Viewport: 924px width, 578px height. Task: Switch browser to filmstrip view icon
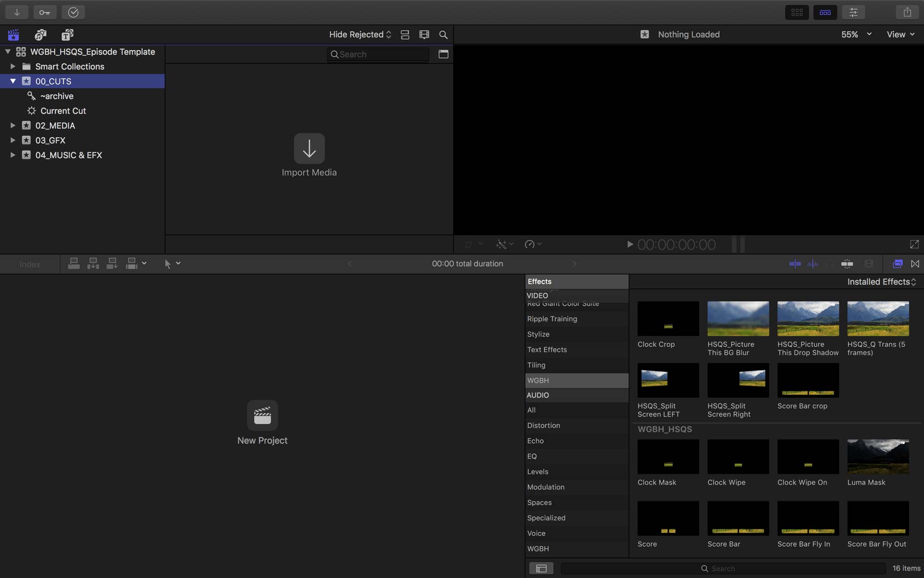click(x=424, y=34)
